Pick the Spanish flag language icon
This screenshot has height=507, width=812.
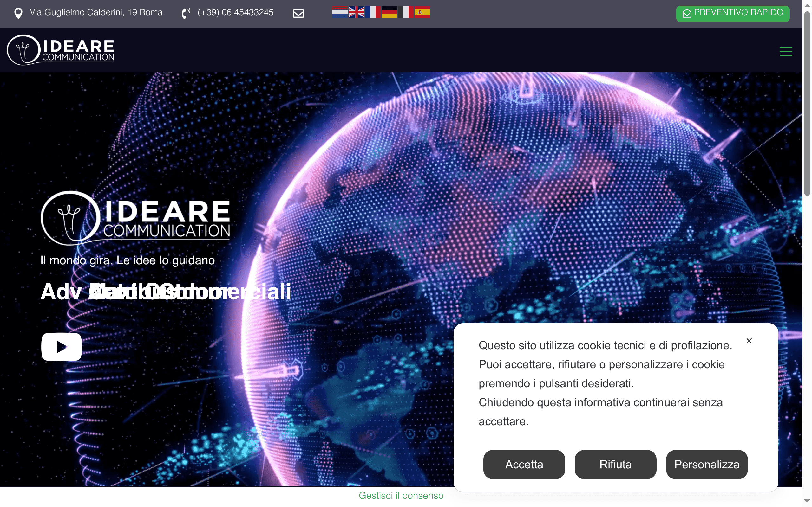[423, 12]
